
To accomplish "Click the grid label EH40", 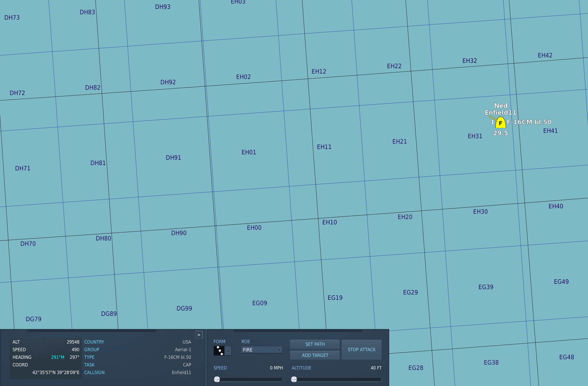I will pyautogui.click(x=556, y=206).
